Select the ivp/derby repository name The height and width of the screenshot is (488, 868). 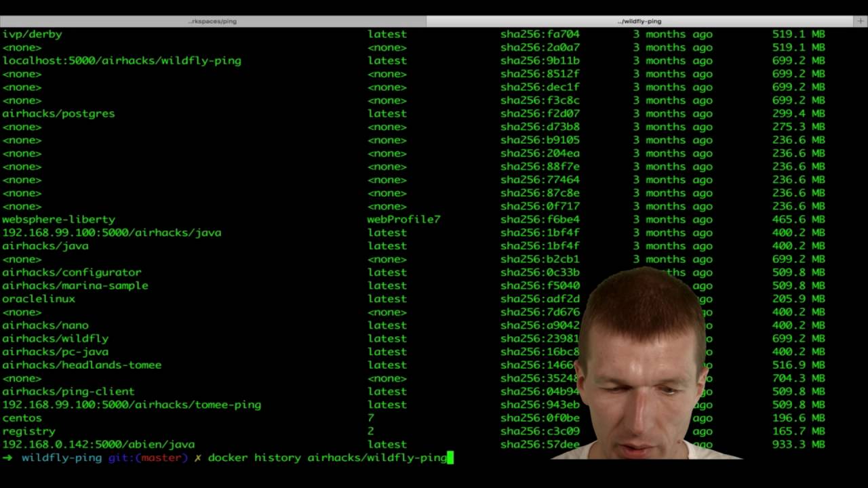pyautogui.click(x=32, y=34)
